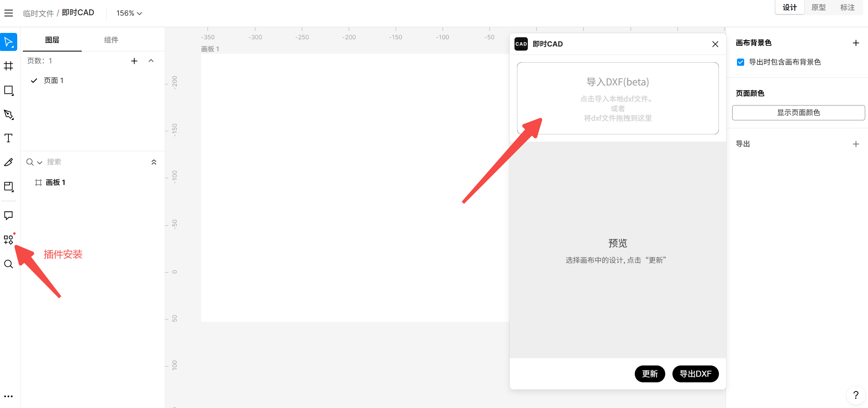Open the 156% zoom dropdown
This screenshot has width=868, height=408.
(x=128, y=13)
